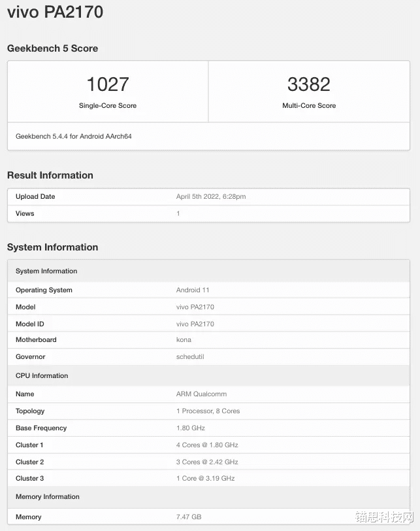Screen dimensions: 420x531
Task: Click the Operating System label
Action: pyautogui.click(x=44, y=290)
